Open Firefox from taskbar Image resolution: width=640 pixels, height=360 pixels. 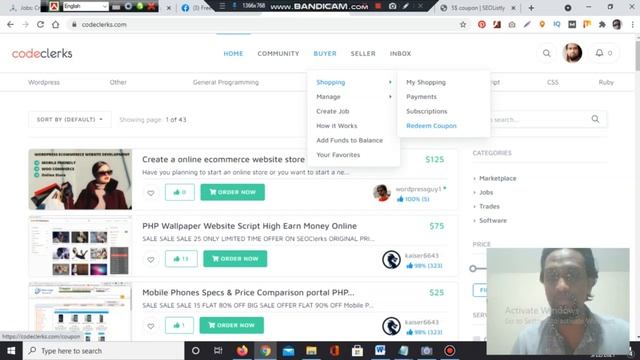[242, 351]
